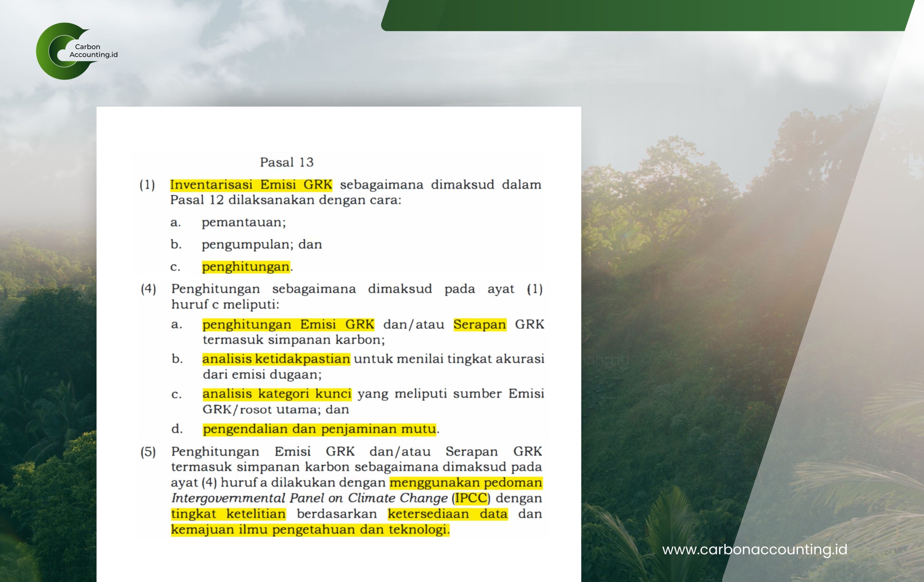Click highlighted menggunakan pedoman phrase

[466, 483]
